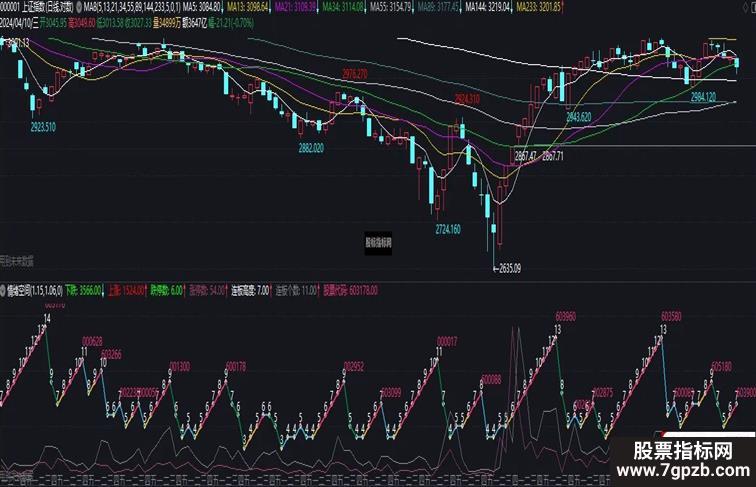The image size is (756, 487).
Task: Click stock code 600178 in lower chart
Action: pos(236,367)
